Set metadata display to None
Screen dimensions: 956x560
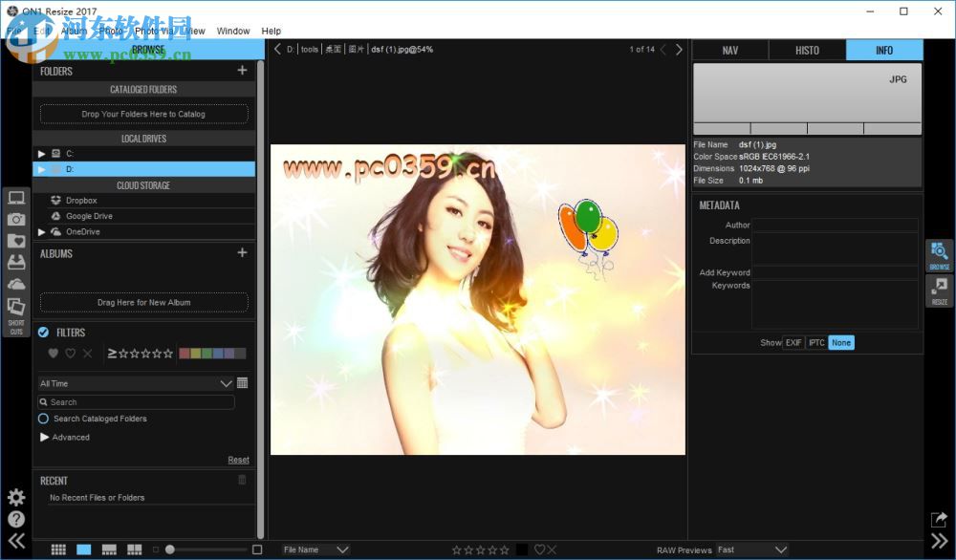point(841,342)
